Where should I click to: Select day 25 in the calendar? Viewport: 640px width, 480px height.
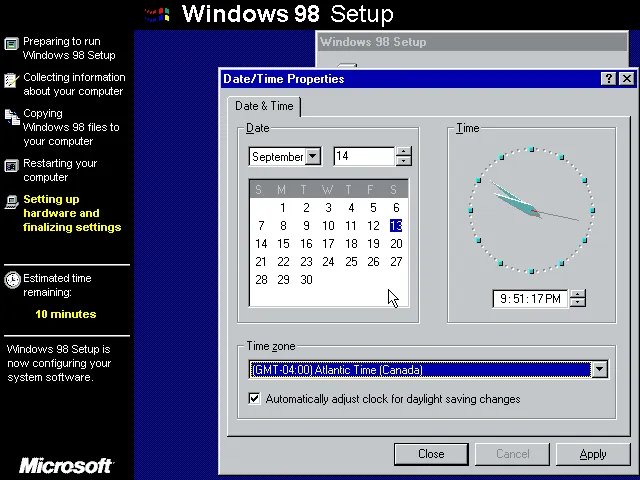coord(351,262)
